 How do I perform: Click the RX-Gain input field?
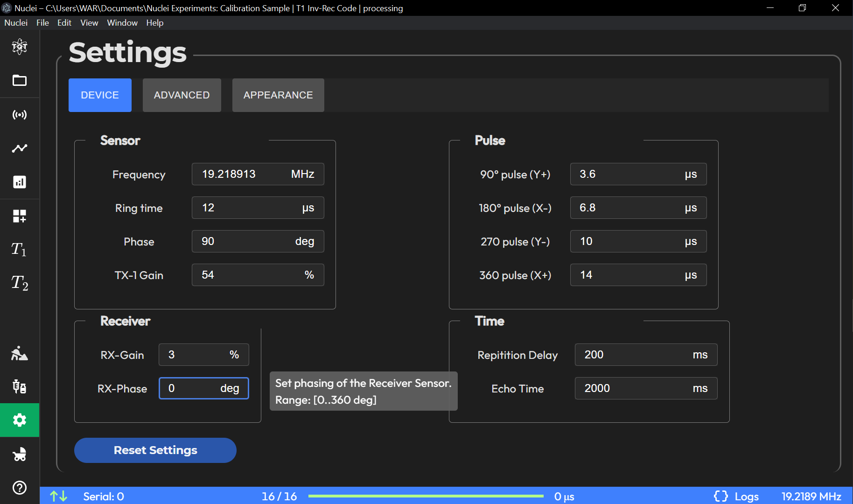point(204,355)
